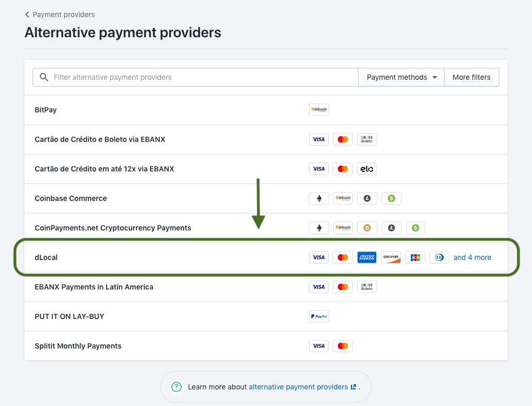Click the filter alternative payment providers search field
This screenshot has height=406, width=532.
tap(196, 77)
